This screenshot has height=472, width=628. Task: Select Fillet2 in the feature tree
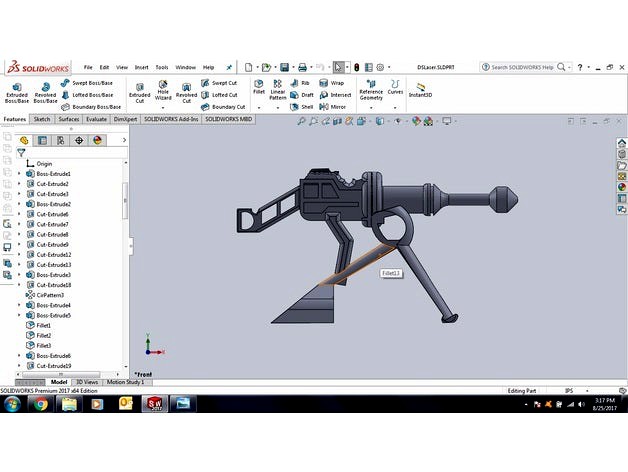pos(44,335)
